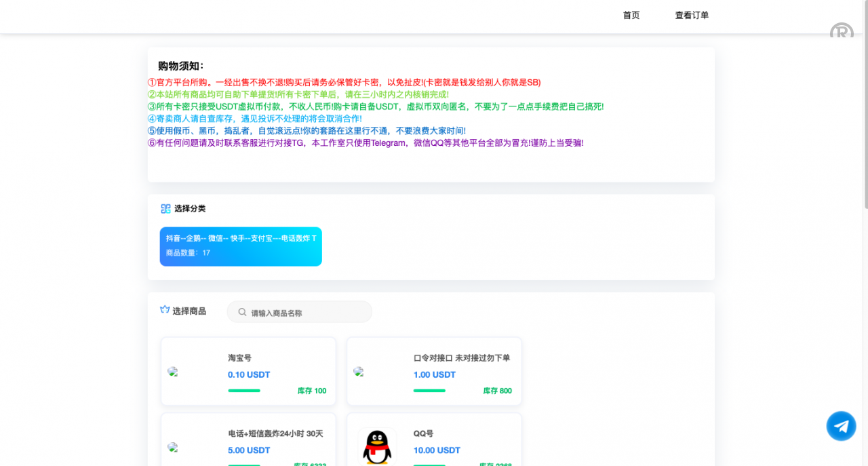Click the green stock bar under 淘宝号
The image size is (868, 466).
coord(244,391)
